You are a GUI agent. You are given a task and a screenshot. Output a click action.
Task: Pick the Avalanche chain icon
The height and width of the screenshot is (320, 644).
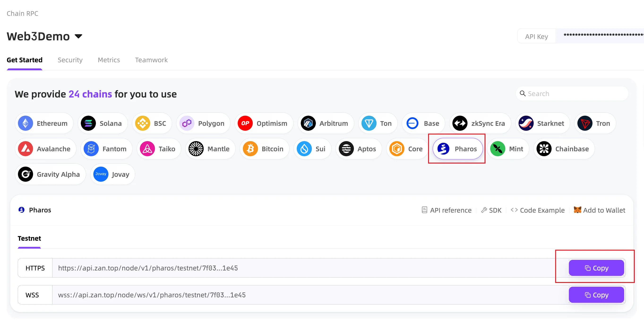pyautogui.click(x=26, y=149)
